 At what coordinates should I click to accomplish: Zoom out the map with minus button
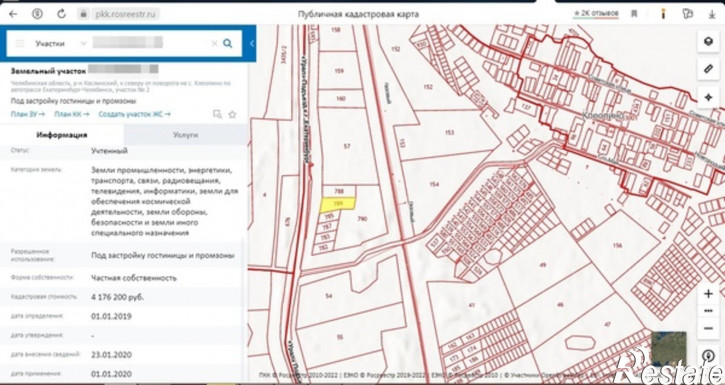(708, 328)
